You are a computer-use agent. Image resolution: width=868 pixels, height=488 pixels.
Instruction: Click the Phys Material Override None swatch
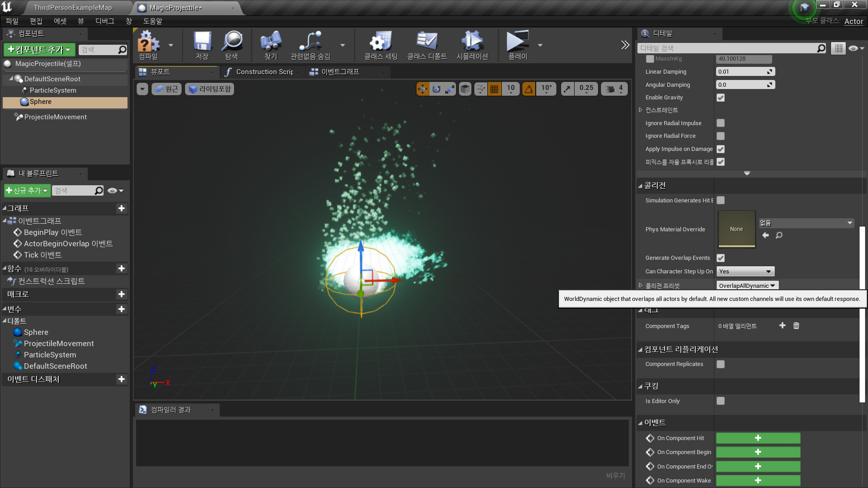click(x=736, y=229)
